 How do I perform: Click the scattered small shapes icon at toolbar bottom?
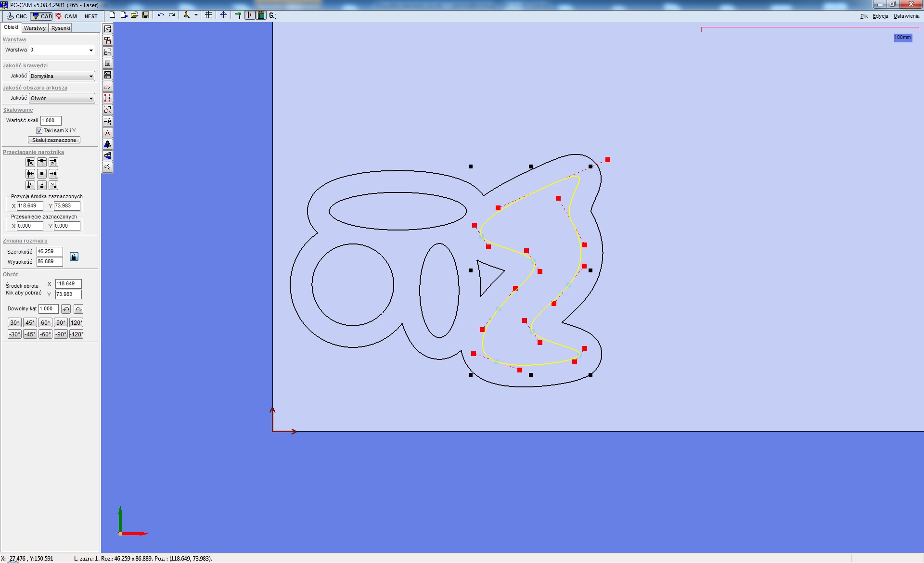click(x=108, y=167)
